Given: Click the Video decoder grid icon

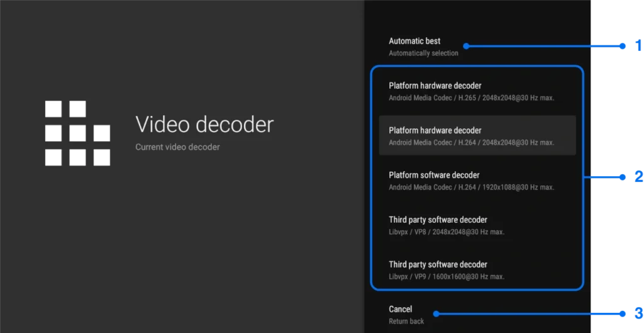Looking at the screenshot, I should 77,133.
